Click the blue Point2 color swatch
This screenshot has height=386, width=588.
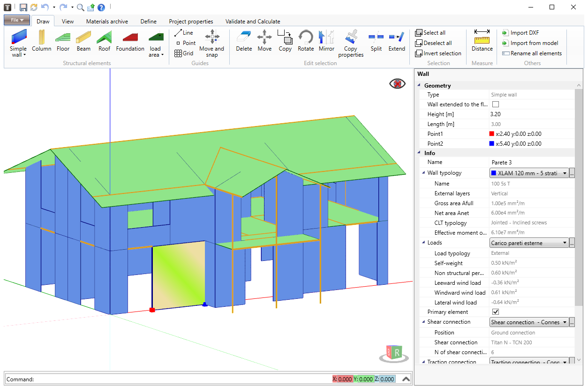(x=492, y=144)
